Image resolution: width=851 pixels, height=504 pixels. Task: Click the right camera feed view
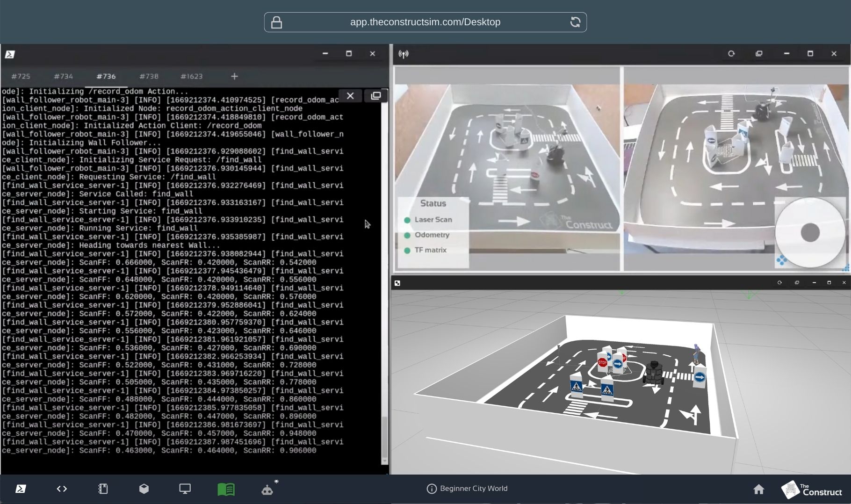pos(736,168)
